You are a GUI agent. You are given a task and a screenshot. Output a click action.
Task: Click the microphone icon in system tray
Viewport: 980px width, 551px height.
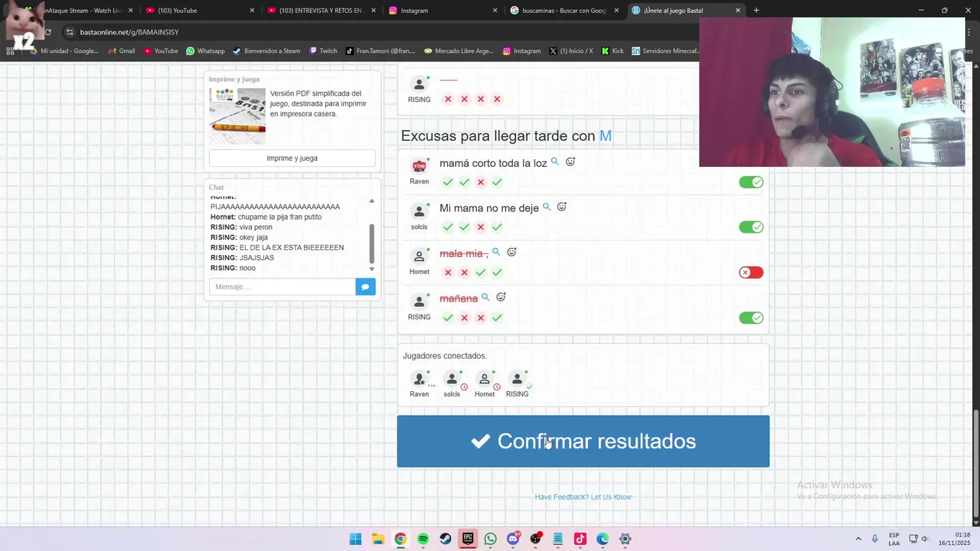coord(876,539)
